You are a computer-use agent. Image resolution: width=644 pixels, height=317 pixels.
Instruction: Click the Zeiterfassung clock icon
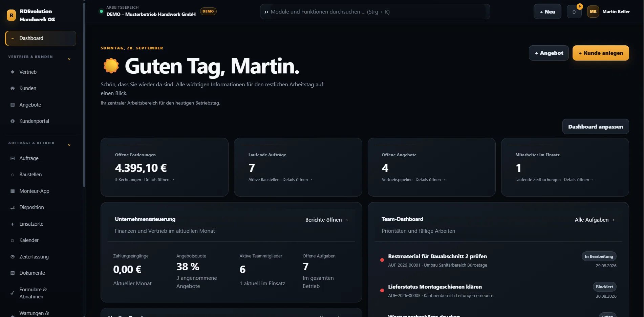click(13, 257)
